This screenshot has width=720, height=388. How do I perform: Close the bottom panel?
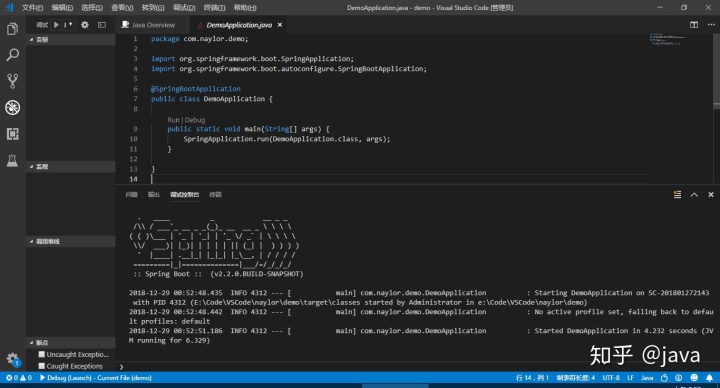point(711,195)
